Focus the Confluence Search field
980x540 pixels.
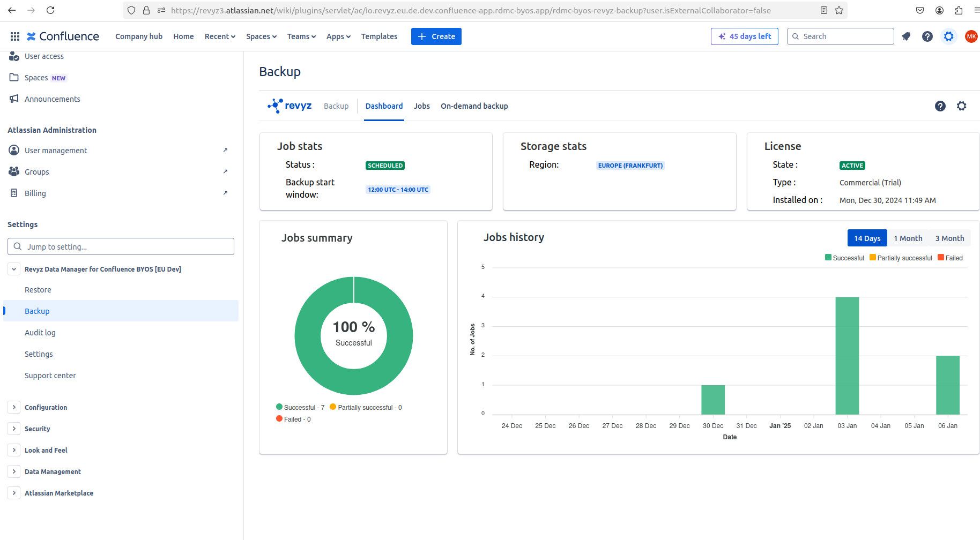click(x=840, y=36)
